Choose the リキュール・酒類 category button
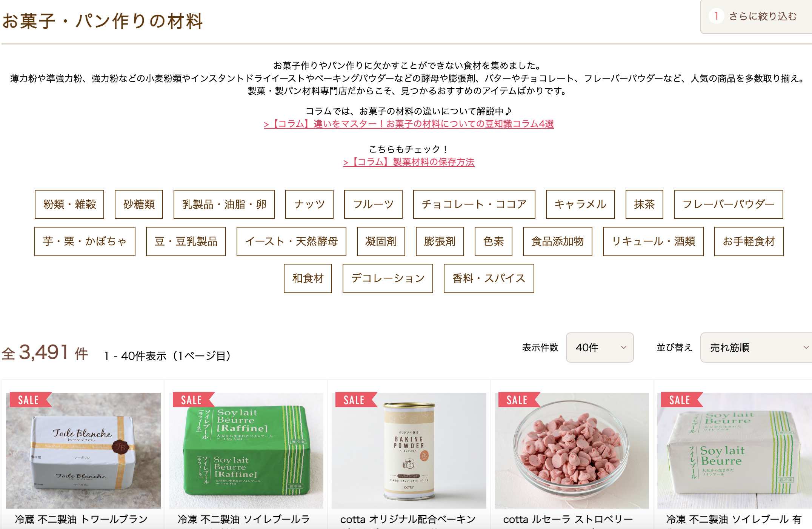Image resolution: width=812 pixels, height=529 pixels. [653, 241]
